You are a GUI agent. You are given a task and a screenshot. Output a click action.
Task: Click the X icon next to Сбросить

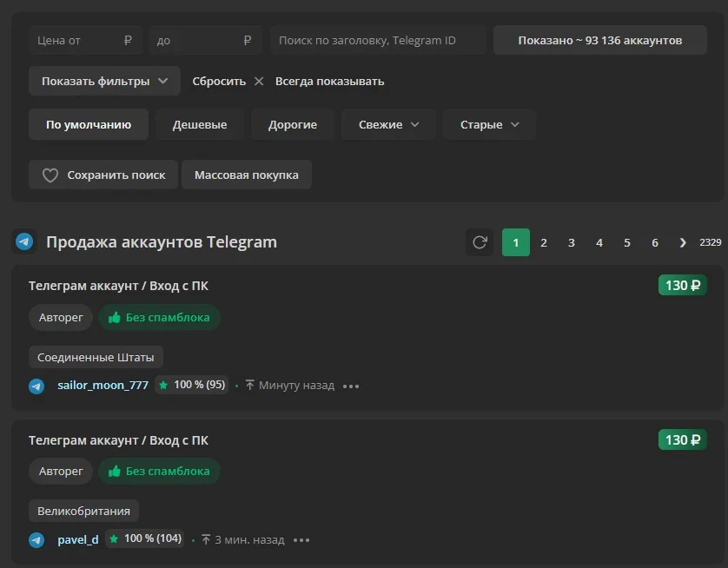(x=259, y=82)
